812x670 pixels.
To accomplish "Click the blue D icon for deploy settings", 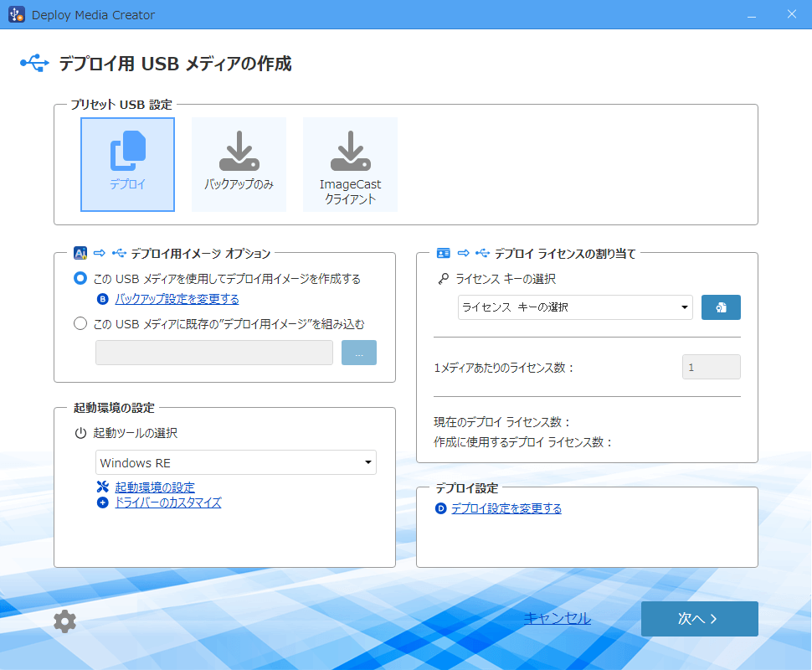I will click(x=440, y=508).
